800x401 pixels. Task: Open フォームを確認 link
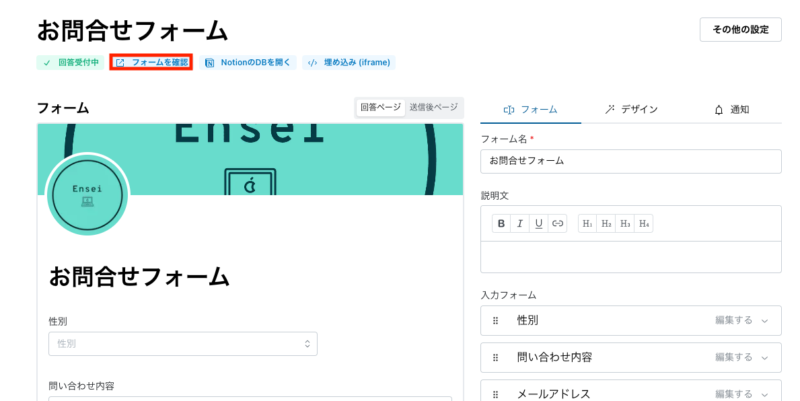[151, 62]
